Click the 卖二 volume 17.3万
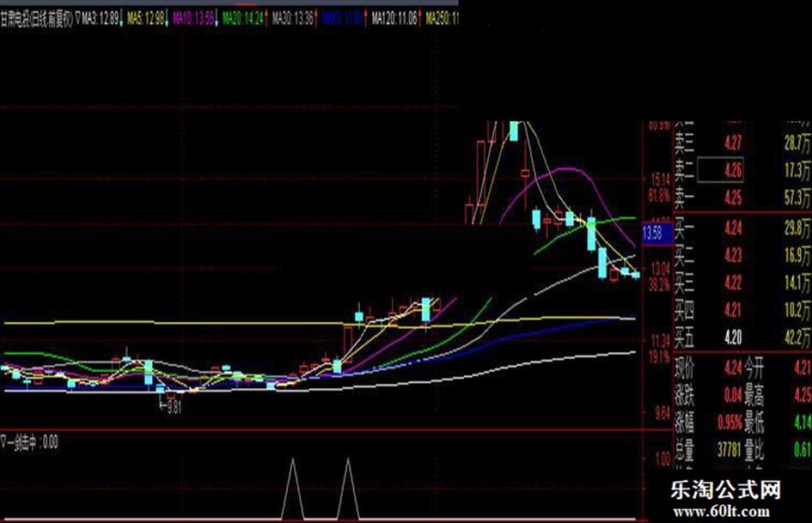Image resolution: width=812 pixels, height=523 pixels. point(797,170)
